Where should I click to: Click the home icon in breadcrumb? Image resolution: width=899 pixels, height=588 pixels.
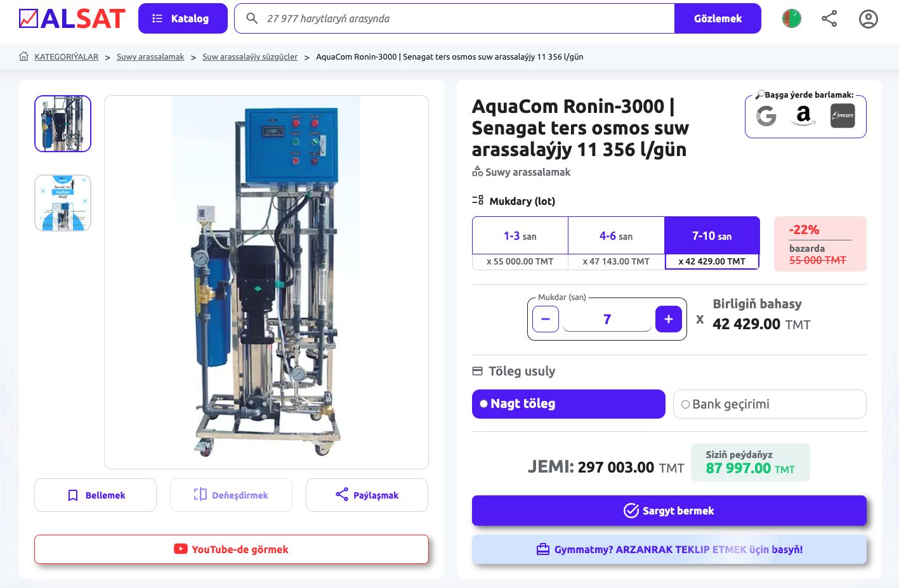point(24,56)
